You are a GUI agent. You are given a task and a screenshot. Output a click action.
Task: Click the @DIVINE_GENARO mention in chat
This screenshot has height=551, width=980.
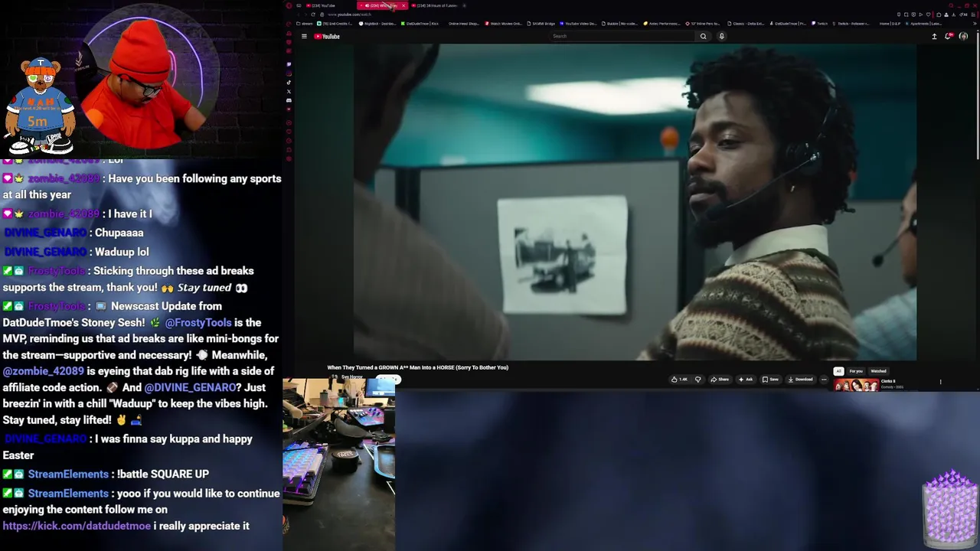(190, 387)
